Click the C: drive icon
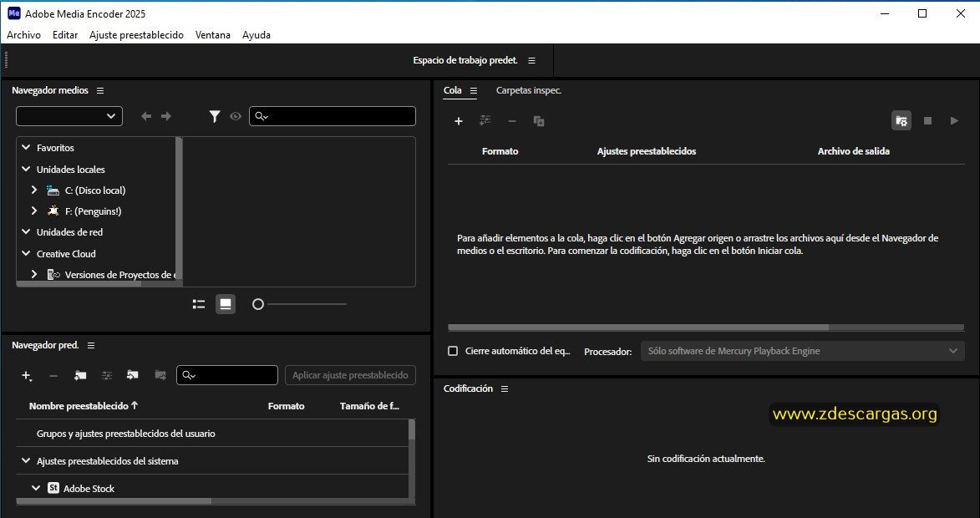 pyautogui.click(x=53, y=190)
